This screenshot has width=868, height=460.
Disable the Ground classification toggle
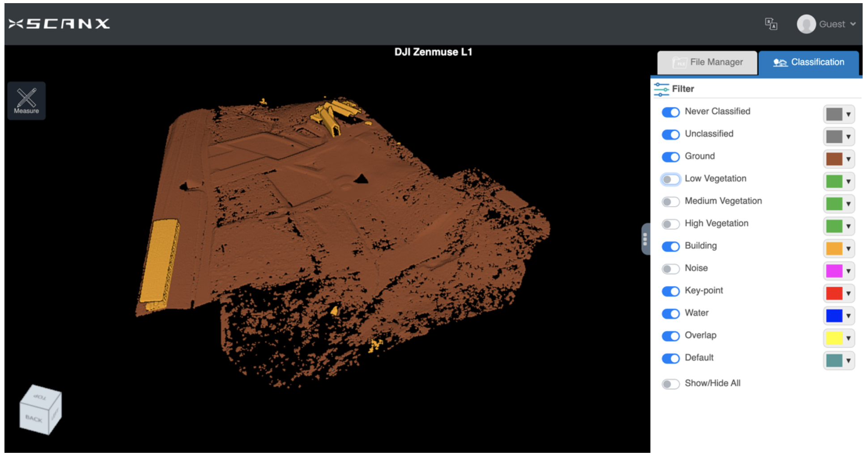(x=670, y=157)
